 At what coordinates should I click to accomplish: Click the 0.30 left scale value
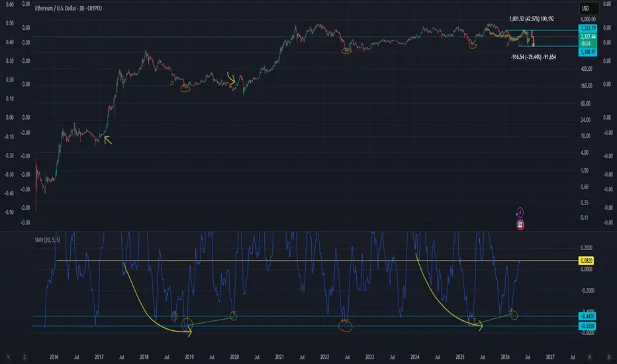10,61
